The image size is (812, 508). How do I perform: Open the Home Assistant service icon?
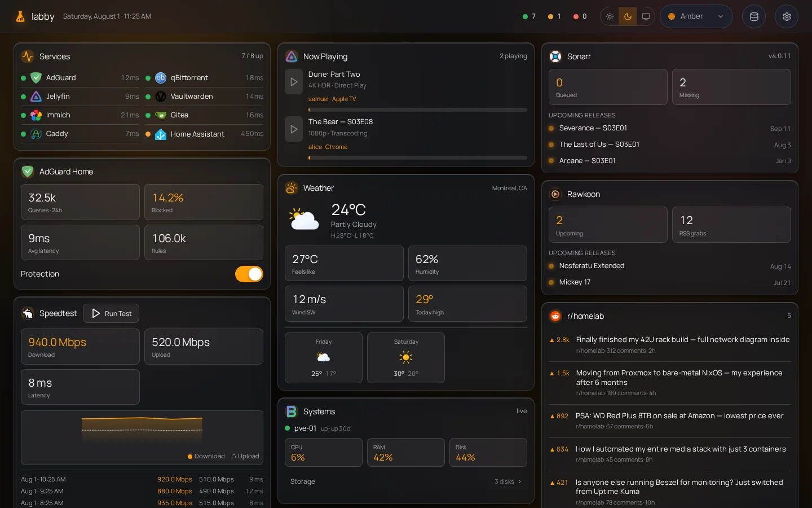[x=161, y=134]
